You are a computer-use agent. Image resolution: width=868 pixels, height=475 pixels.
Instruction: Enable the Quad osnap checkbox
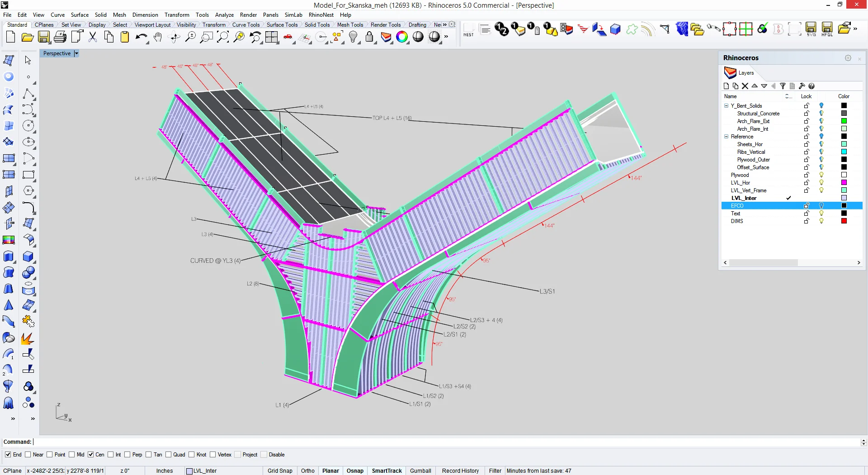tap(169, 455)
